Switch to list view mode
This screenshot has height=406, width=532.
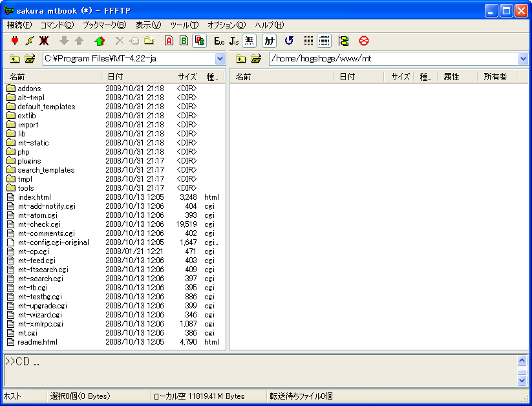coord(308,41)
